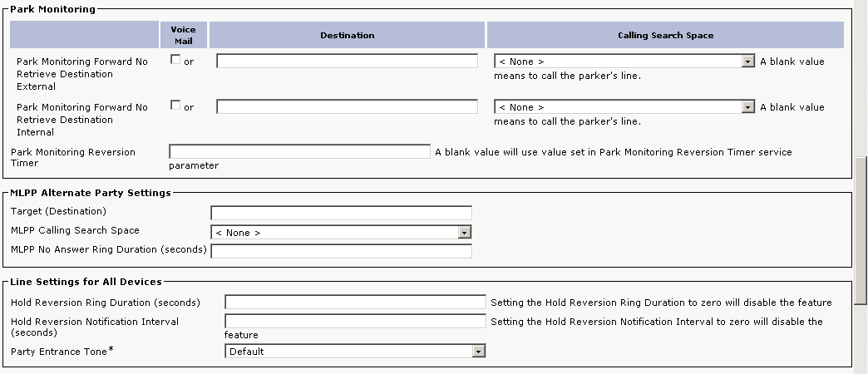868x374 pixels.
Task: Click the Line Settings for All Devices title
Action: 86,282
